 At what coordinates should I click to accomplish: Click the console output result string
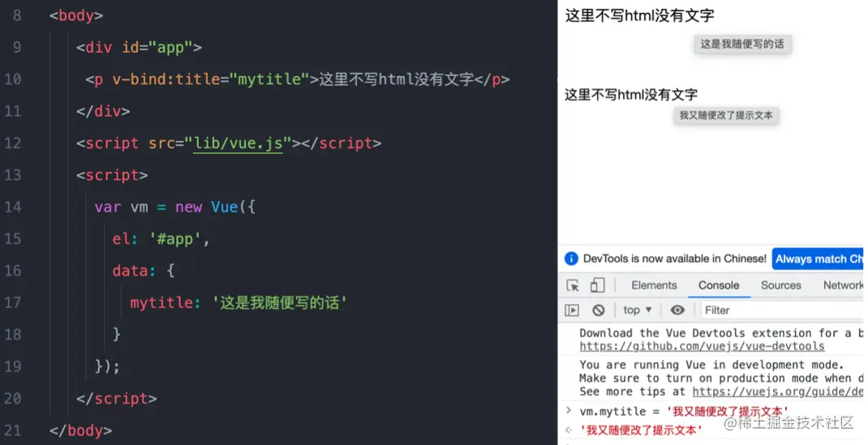[x=641, y=430]
